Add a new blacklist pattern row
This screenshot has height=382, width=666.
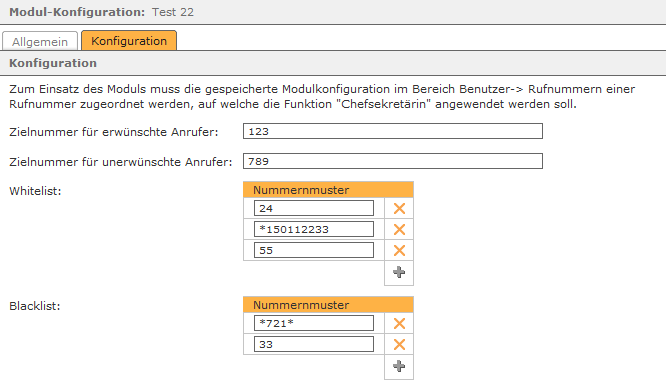399,366
